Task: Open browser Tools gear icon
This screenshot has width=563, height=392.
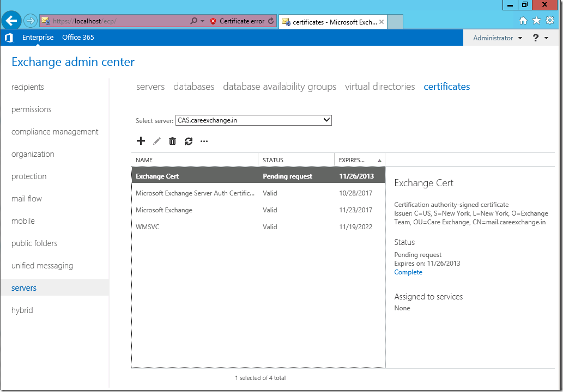Action: pyautogui.click(x=550, y=21)
